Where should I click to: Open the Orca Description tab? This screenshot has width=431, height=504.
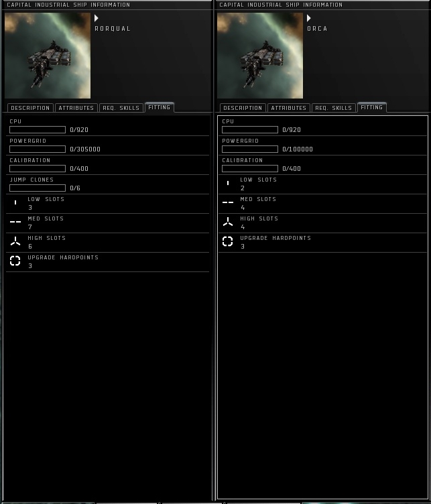pos(243,108)
